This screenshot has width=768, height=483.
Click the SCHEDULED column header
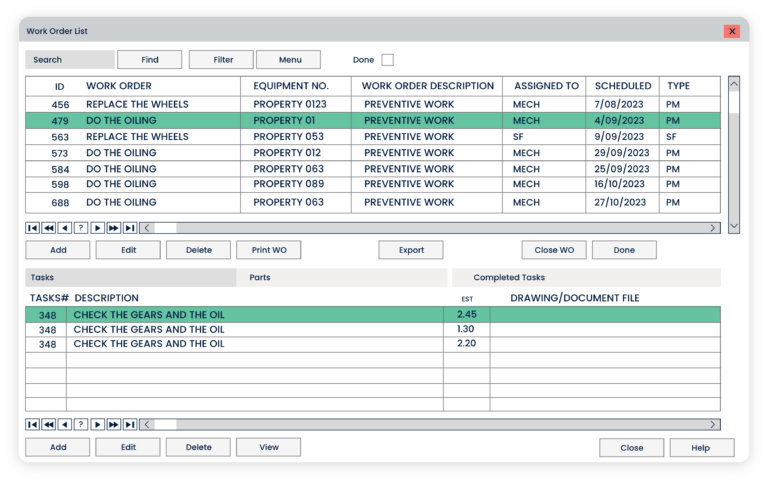623,86
